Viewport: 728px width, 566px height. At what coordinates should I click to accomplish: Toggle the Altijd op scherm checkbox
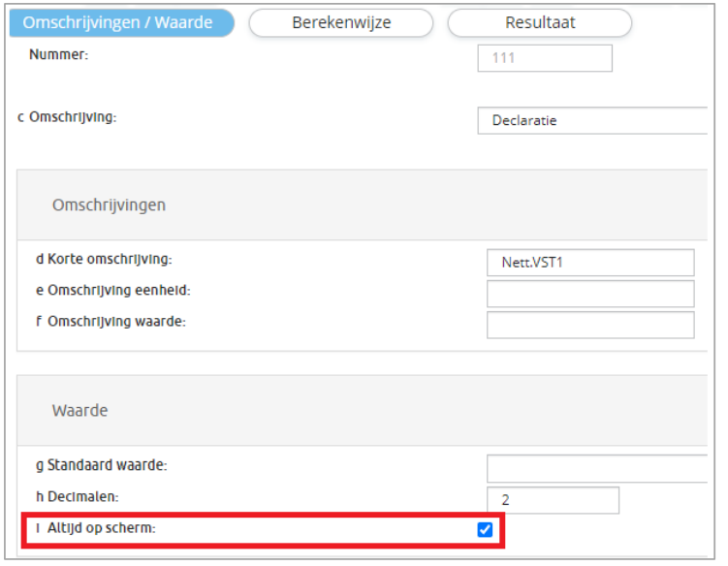pos(485,529)
